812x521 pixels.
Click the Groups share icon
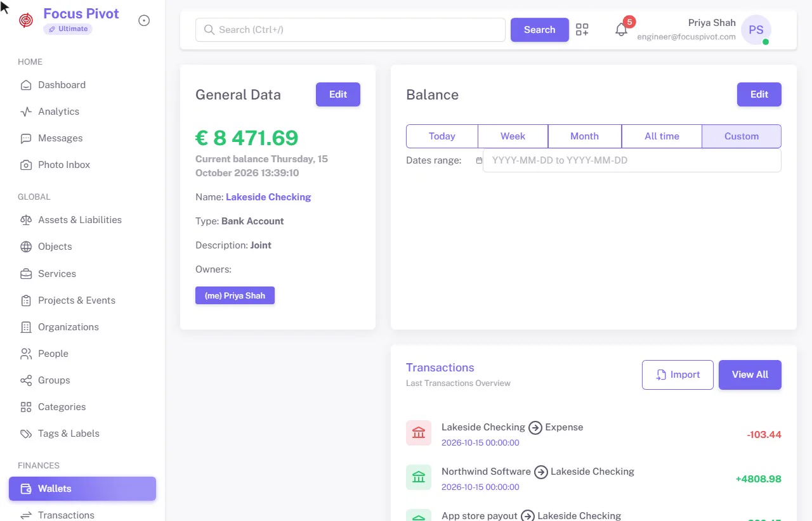click(x=26, y=380)
